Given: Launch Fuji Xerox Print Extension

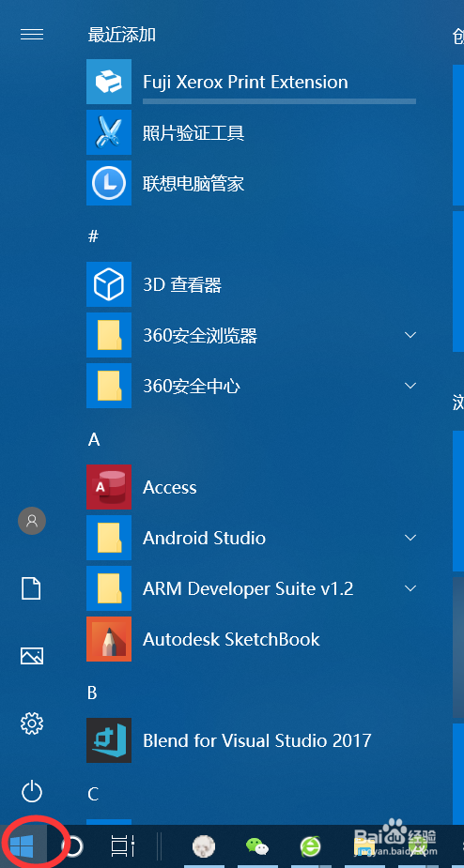Looking at the screenshot, I should (251, 82).
